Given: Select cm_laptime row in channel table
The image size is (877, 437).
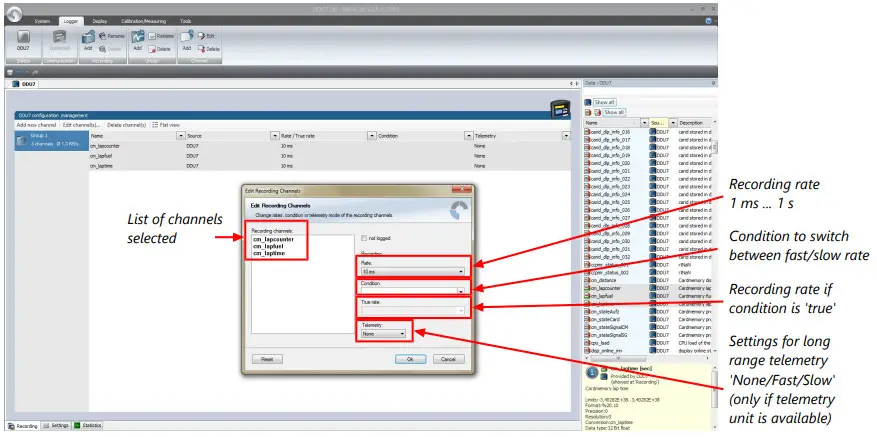Looking at the screenshot, I should coord(329,166).
